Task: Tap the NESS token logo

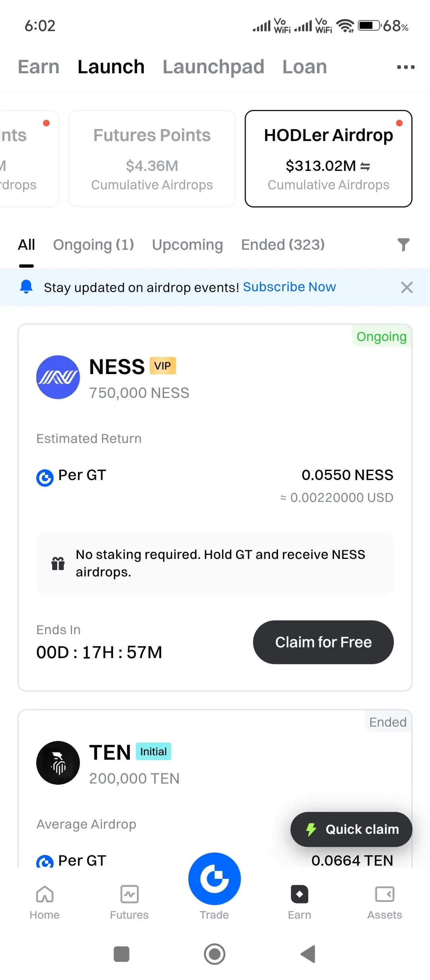Action: (58, 377)
